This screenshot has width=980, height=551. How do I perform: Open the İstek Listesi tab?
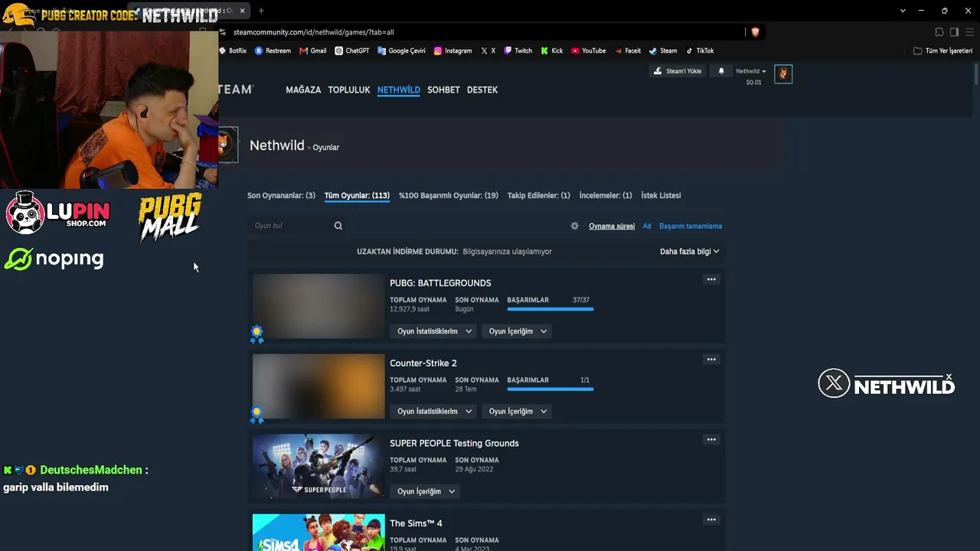pyautogui.click(x=661, y=195)
